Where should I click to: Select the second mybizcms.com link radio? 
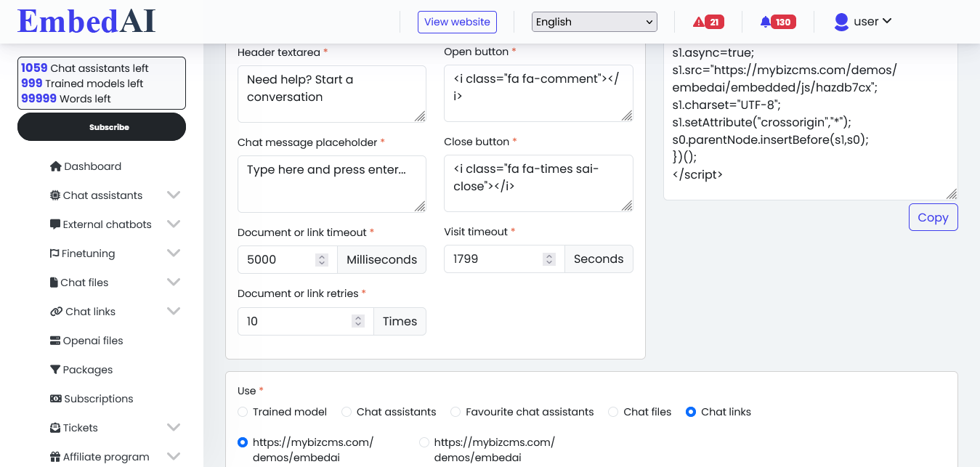424,442
